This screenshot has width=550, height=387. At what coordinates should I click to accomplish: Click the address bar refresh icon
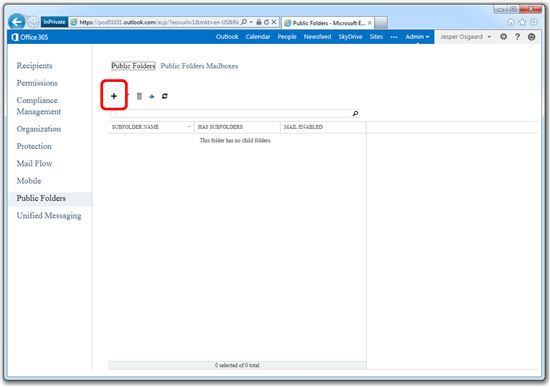[x=266, y=22]
